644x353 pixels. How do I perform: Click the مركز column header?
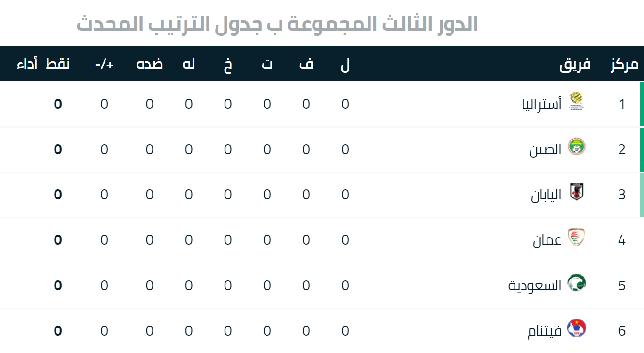[624, 65]
